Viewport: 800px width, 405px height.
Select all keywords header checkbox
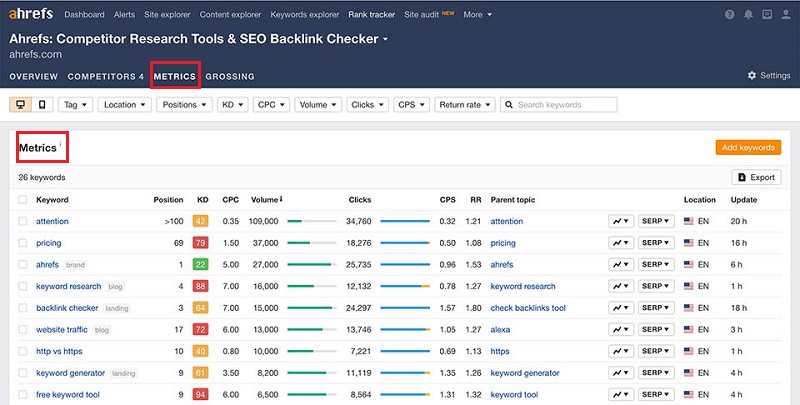[x=22, y=199]
